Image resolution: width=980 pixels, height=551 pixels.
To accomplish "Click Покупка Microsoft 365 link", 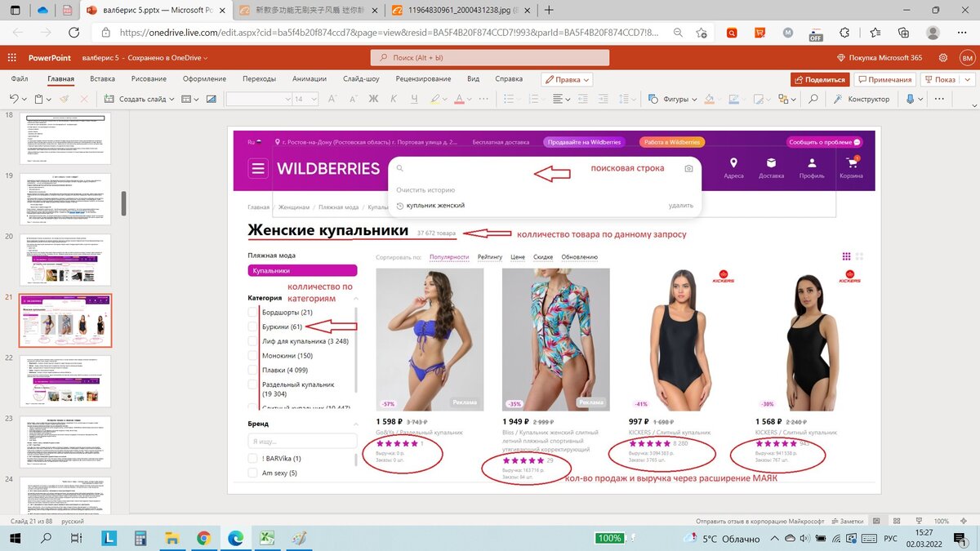I will click(880, 58).
